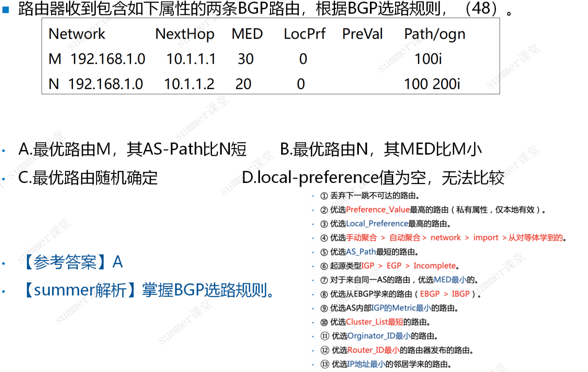The height and width of the screenshot is (372, 588).
Task: Click the "【summer解析】掌握BGP选路规则。" line
Action: (148, 291)
